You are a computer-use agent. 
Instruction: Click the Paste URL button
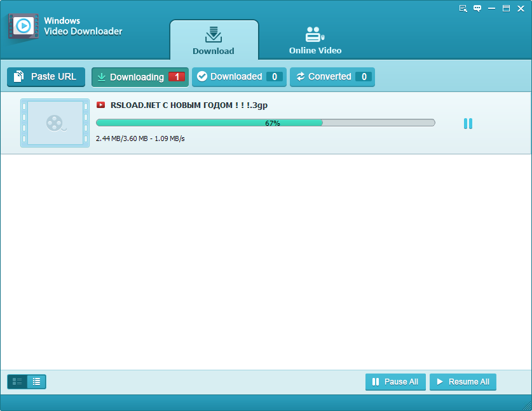[46, 77]
